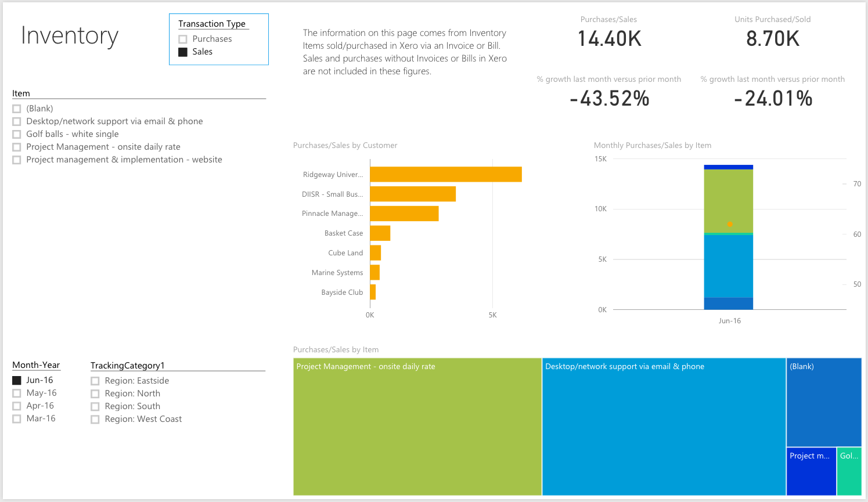Screen dimensions: 868x502
Task: Check the (Blank) item filter checkbox
Action: (17, 109)
